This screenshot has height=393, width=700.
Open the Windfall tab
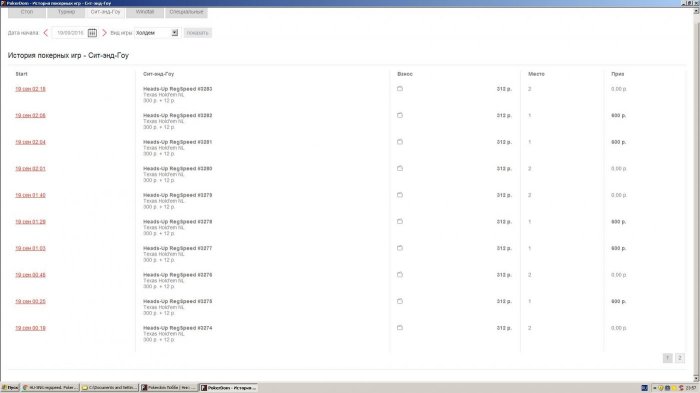click(x=145, y=12)
